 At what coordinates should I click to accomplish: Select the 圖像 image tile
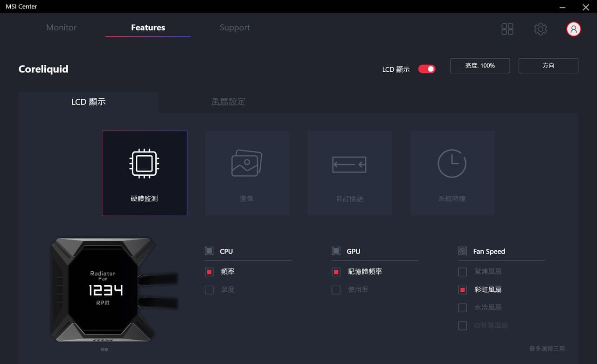coord(247,173)
